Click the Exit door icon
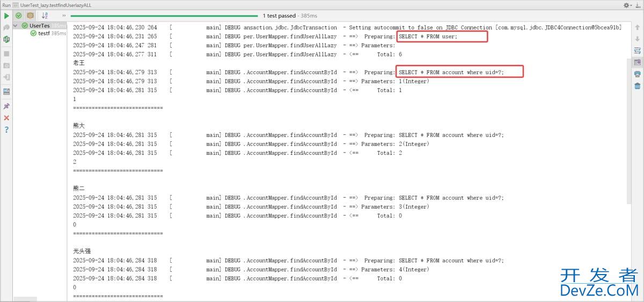The height and width of the screenshot is (302, 644). (x=6, y=78)
